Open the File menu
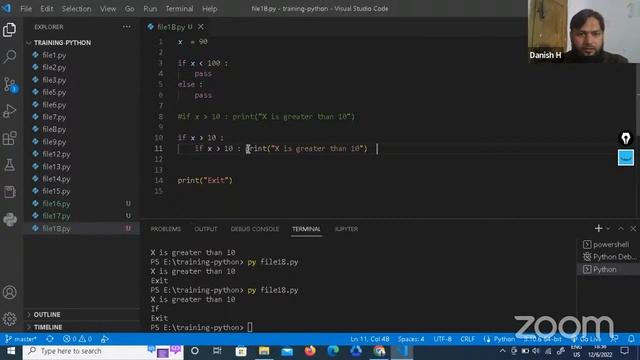The image size is (640, 360). tap(26, 9)
